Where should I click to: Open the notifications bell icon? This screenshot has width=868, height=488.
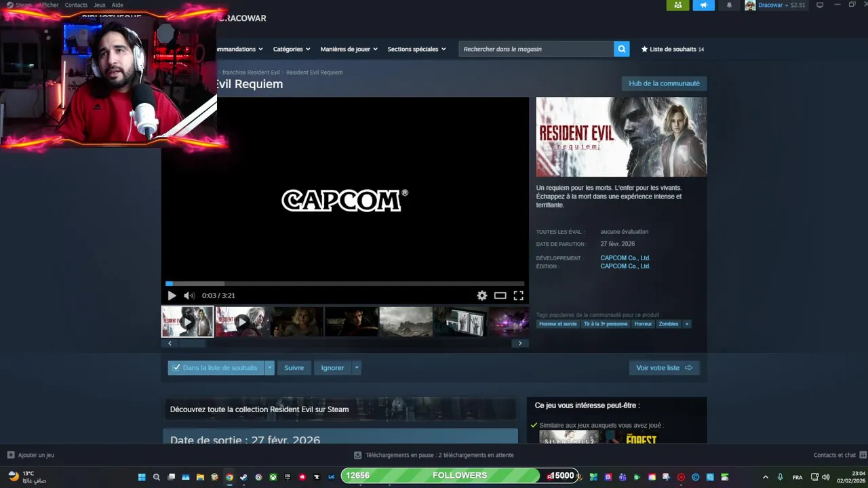click(x=729, y=5)
